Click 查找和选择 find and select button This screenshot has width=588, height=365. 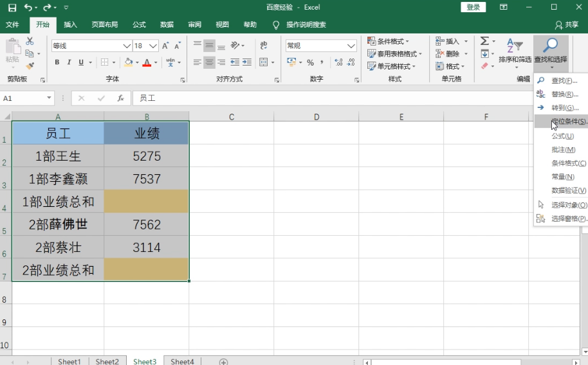[551, 53]
